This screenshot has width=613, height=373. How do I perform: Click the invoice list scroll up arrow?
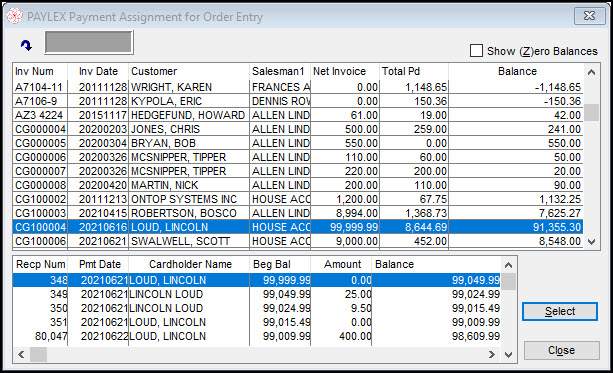tap(591, 72)
